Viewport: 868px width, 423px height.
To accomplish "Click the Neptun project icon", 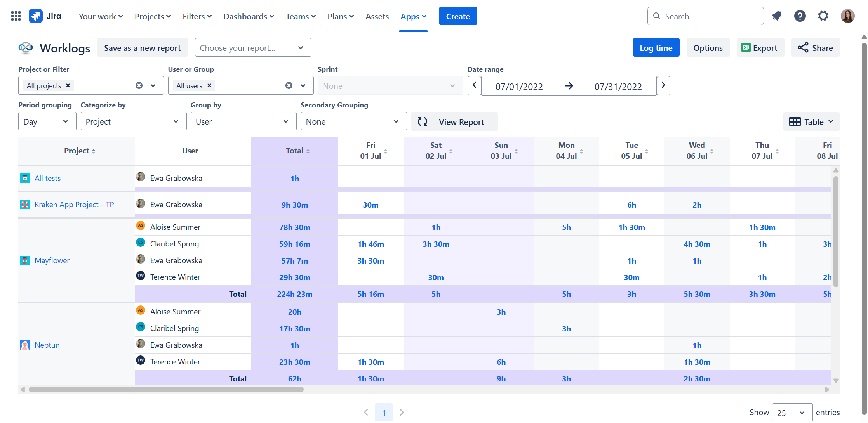I will (25, 345).
